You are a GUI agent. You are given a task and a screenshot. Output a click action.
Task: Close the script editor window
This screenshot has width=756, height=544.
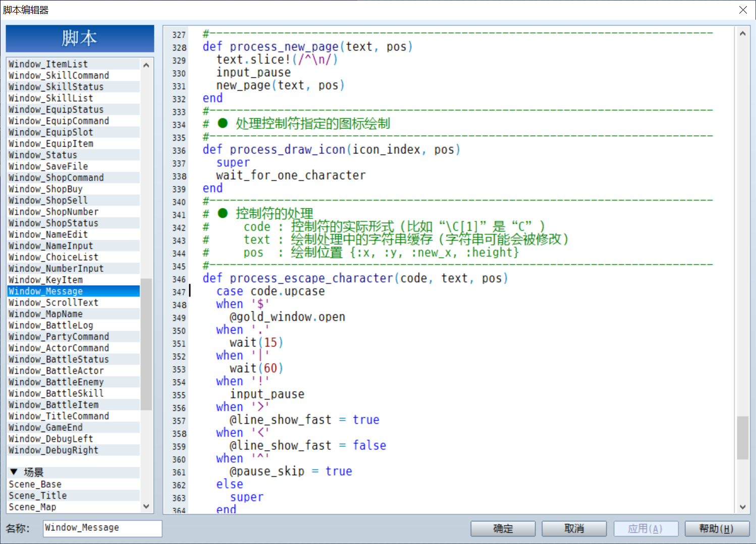pyautogui.click(x=743, y=10)
